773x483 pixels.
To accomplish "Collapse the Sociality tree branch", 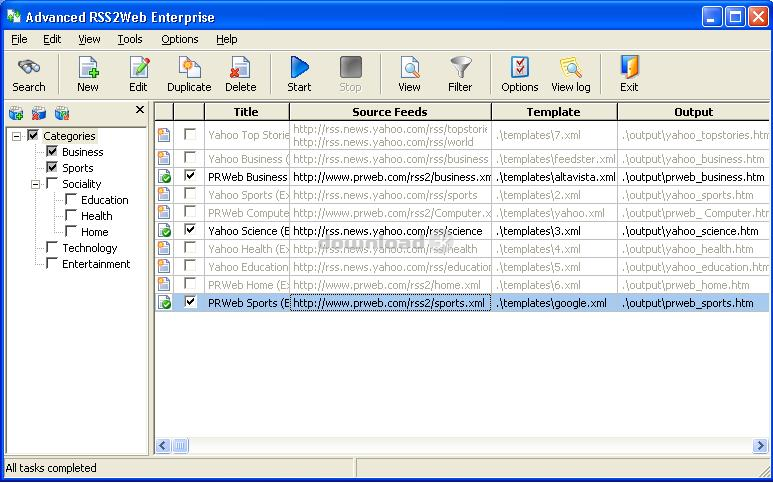I will click(35, 184).
